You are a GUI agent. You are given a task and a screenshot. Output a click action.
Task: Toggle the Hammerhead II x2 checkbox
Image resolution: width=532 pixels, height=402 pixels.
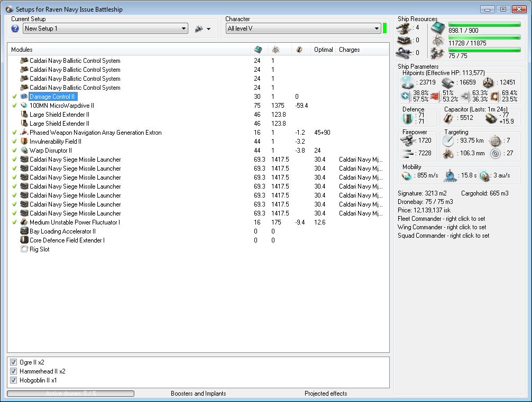pyautogui.click(x=14, y=371)
